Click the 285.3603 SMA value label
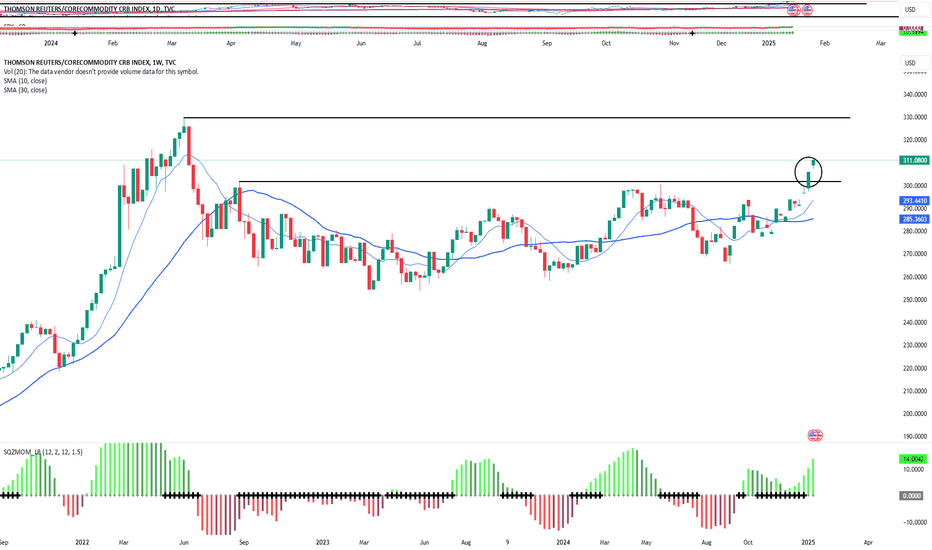The width and height of the screenshot is (932, 550). 915,219
